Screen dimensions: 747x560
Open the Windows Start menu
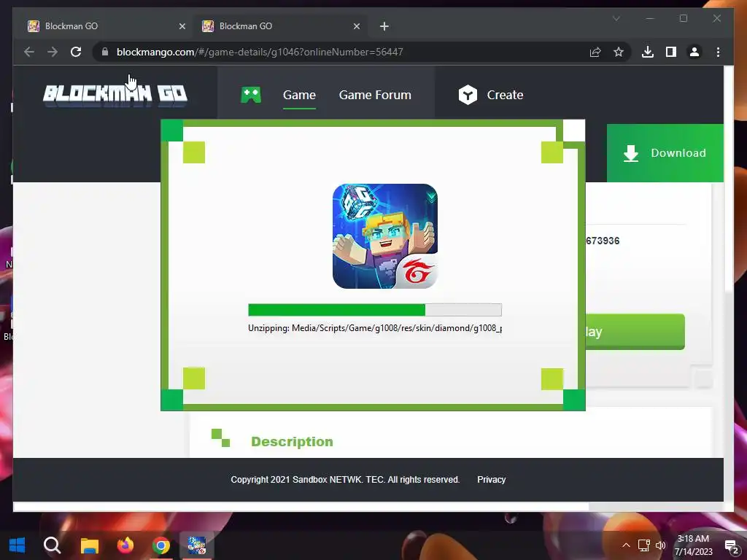[x=18, y=545]
